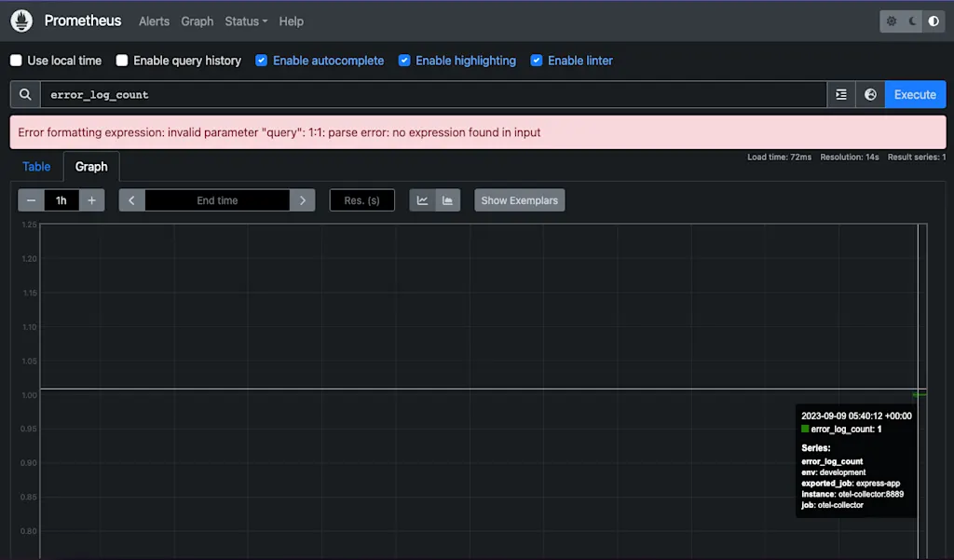Click the search magnifier icon
Image resolution: width=954 pixels, height=560 pixels.
[25, 94]
